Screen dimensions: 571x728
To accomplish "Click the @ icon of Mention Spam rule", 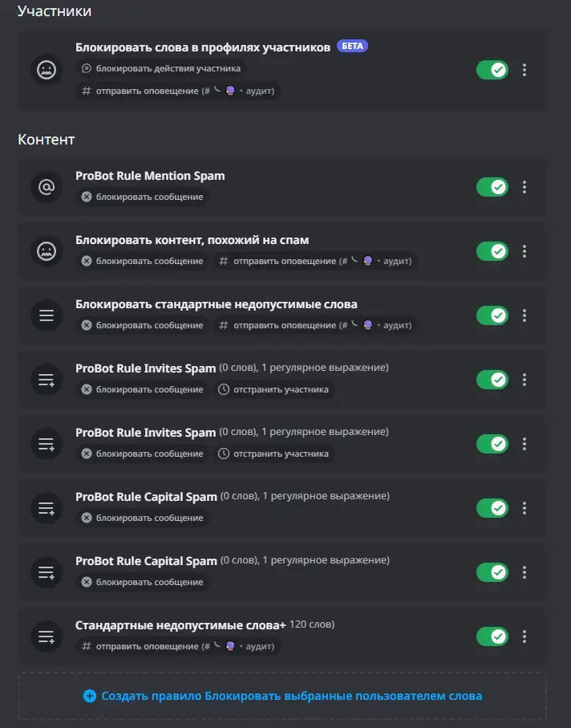I will click(x=47, y=187).
